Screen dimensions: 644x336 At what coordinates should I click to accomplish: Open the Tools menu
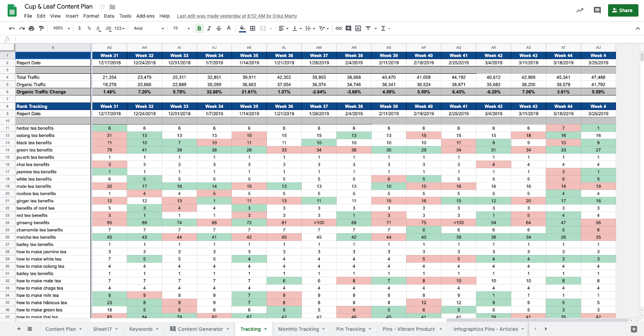(x=125, y=16)
